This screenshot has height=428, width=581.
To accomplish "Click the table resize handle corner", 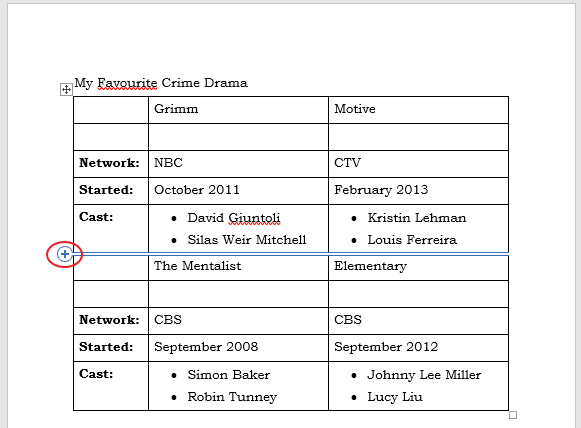I will click(513, 415).
